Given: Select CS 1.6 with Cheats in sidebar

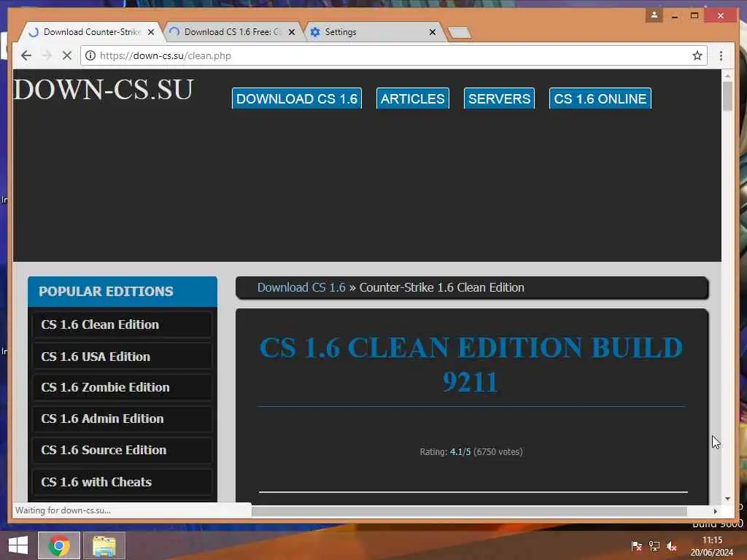Looking at the screenshot, I should [x=122, y=482].
